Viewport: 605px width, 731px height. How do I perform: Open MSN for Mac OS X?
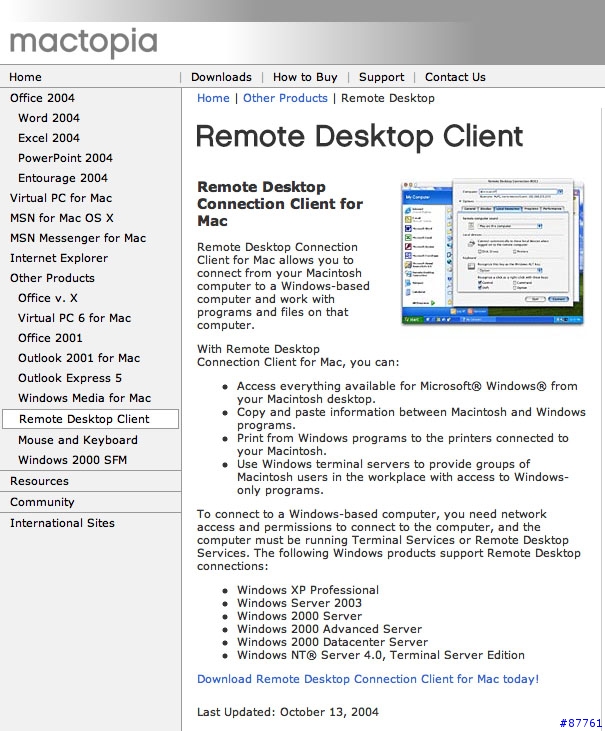click(x=62, y=218)
